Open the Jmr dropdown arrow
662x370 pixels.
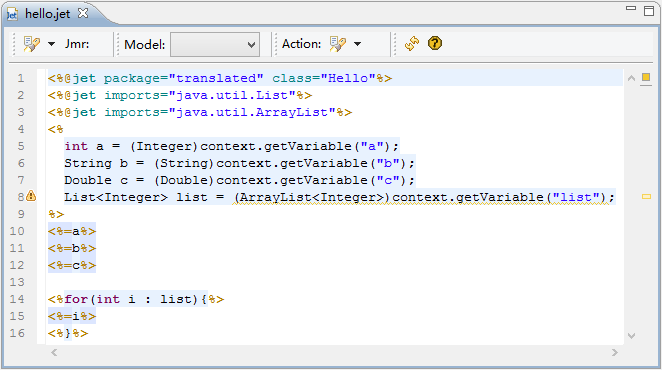(x=52, y=44)
